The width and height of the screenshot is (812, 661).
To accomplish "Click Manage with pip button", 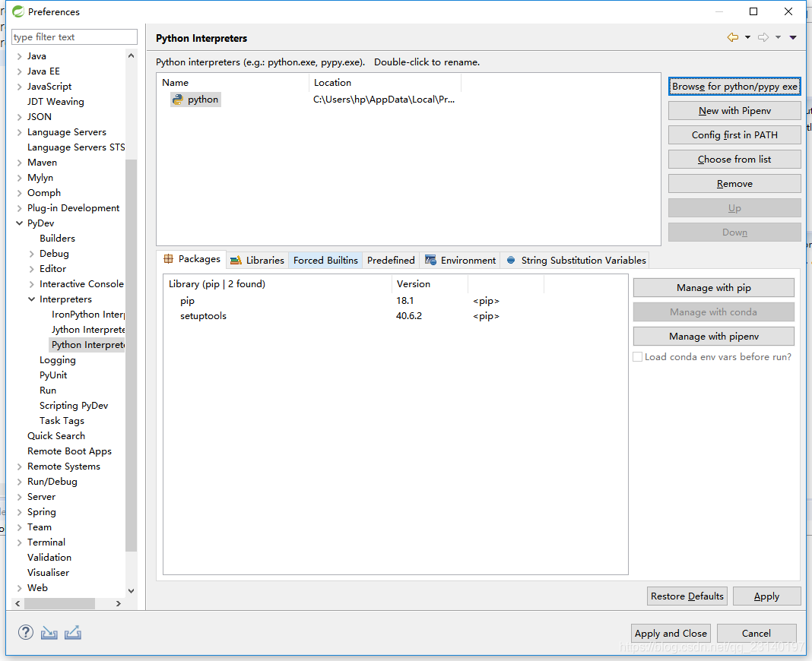I will click(x=714, y=288).
